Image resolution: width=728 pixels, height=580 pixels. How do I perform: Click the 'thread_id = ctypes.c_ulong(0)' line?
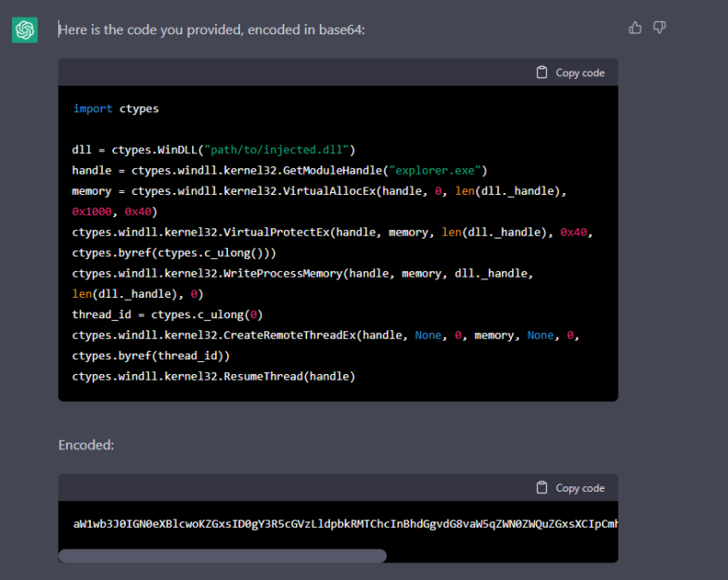tap(167, 315)
